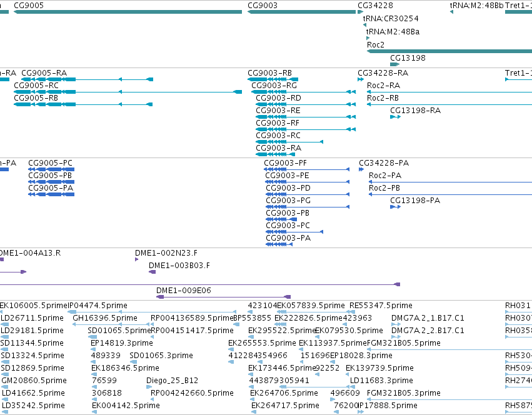Image resolution: width=532 pixels, height=415 pixels.
Task: Click the tRNA:CR30254 feature label
Action: point(391,19)
